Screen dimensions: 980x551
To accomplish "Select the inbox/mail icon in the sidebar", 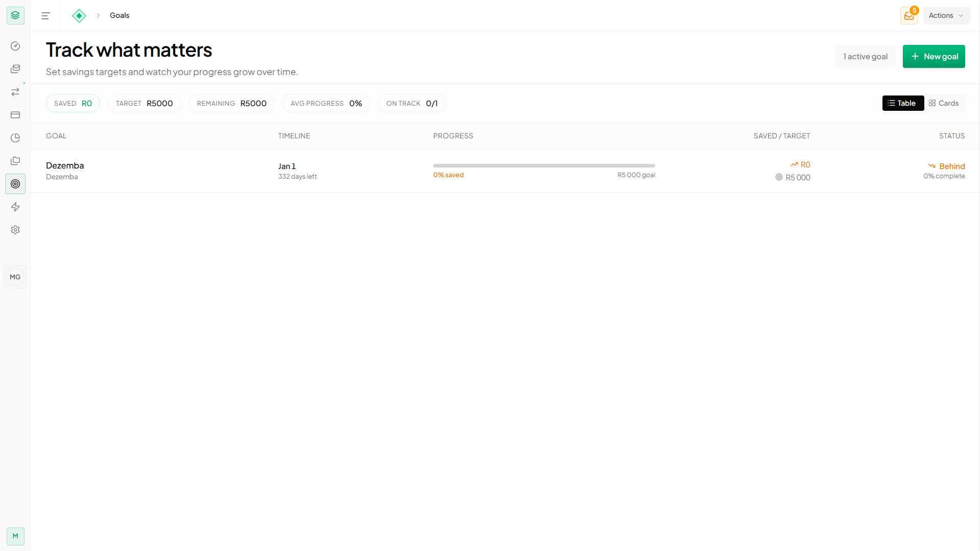I will [15, 69].
